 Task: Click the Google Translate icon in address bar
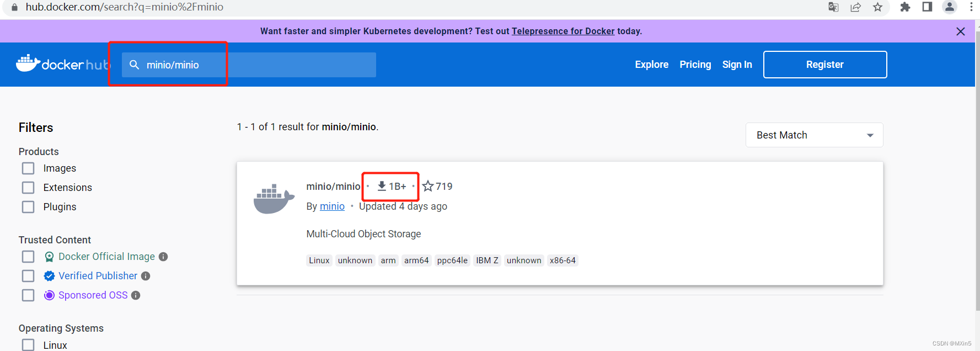tap(833, 7)
